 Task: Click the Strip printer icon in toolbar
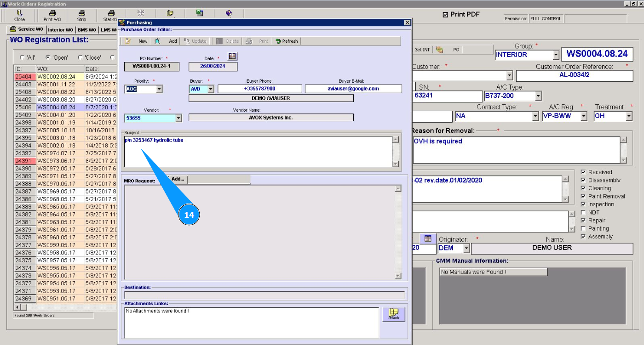(81, 13)
